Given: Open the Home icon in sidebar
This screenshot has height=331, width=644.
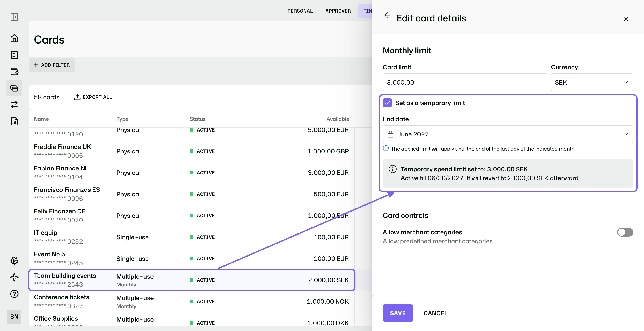Looking at the screenshot, I should tap(14, 38).
